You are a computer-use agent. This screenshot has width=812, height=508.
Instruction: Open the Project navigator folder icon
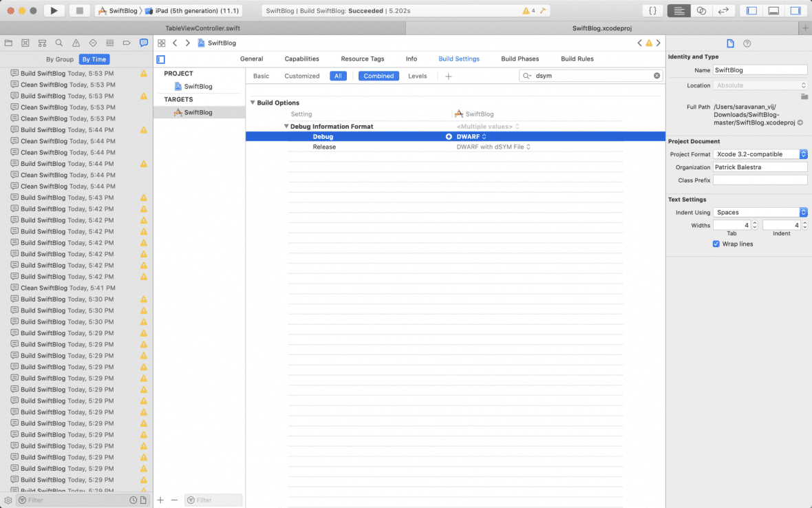pos(8,43)
